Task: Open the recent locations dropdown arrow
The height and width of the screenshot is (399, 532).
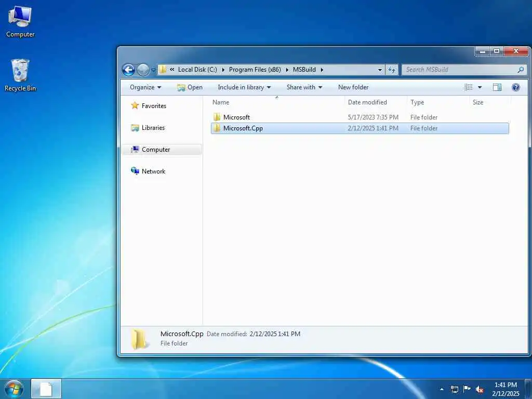Action: pos(153,70)
